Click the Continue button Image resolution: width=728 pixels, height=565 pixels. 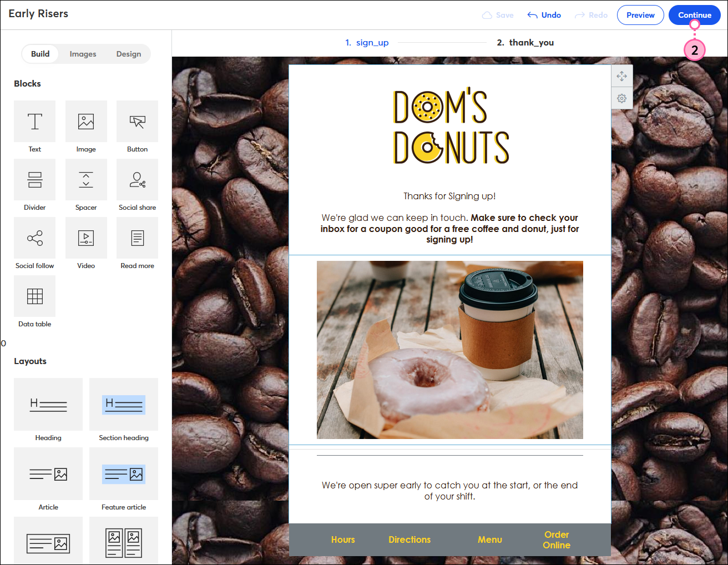695,15
